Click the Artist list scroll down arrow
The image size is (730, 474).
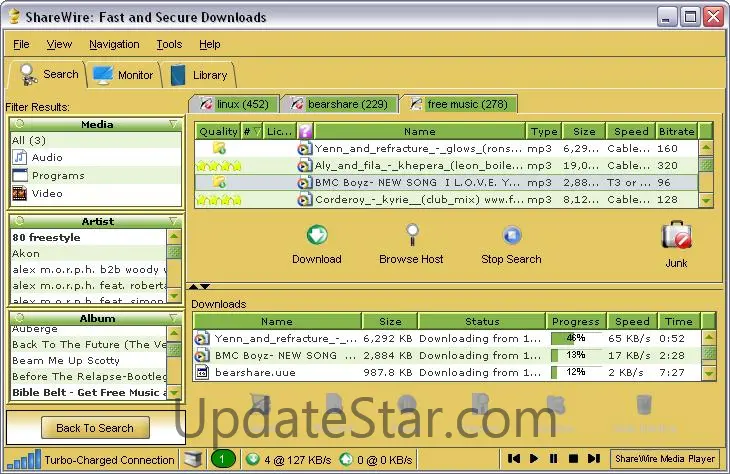[x=174, y=295]
